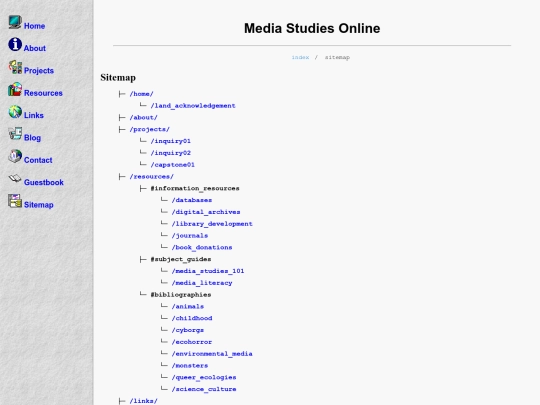Viewport: 540px width, 405px height.
Task: Open the /animals bibliography link
Action: pyautogui.click(x=188, y=307)
